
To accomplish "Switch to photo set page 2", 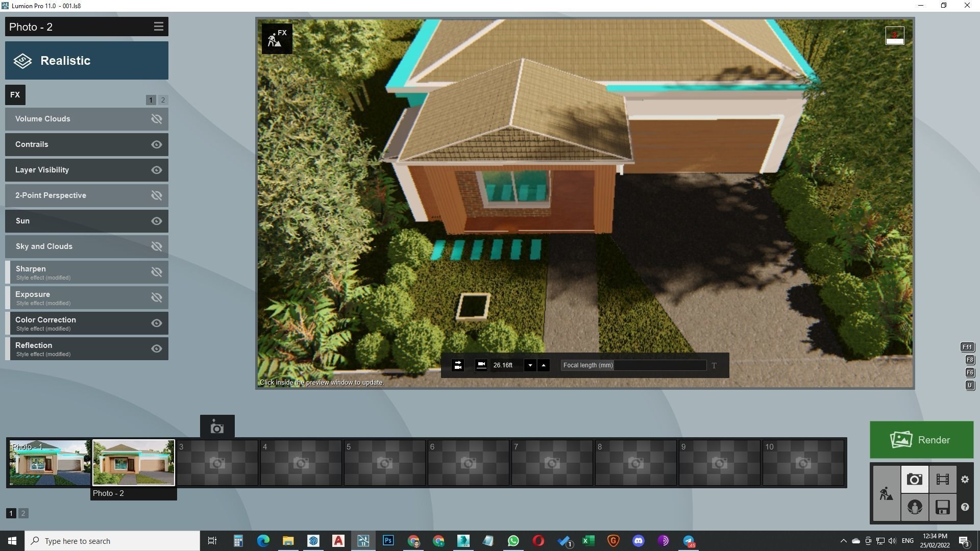I will [23, 513].
